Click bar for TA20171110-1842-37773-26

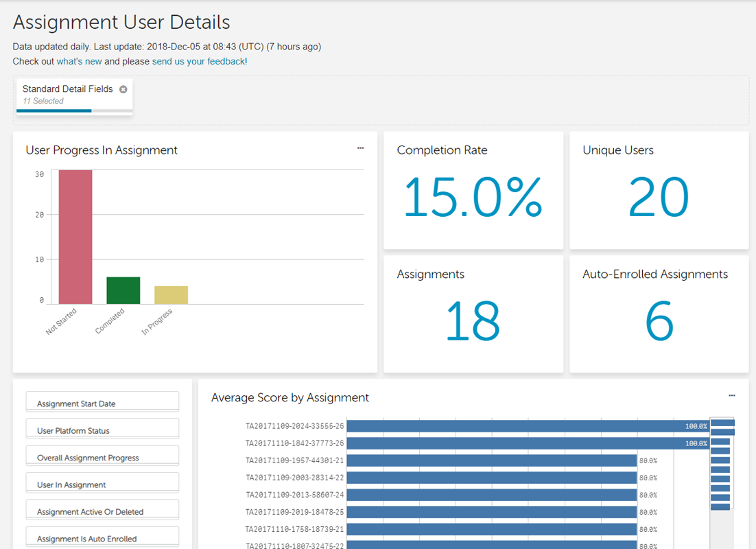[528, 443]
